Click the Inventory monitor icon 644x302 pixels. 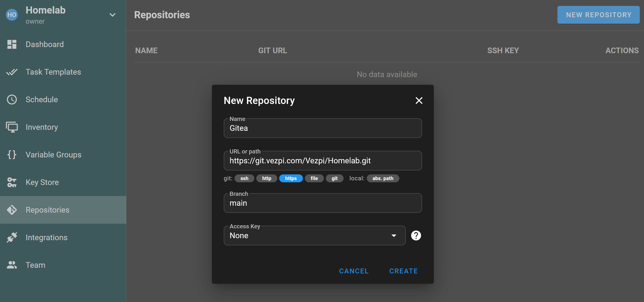coord(12,127)
